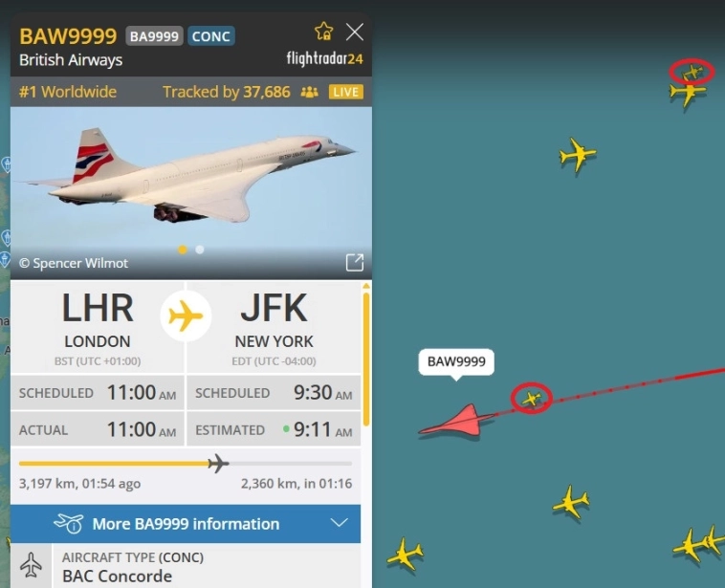Click the Concorde aircraft photo
This screenshot has width=725, height=588.
(191, 193)
